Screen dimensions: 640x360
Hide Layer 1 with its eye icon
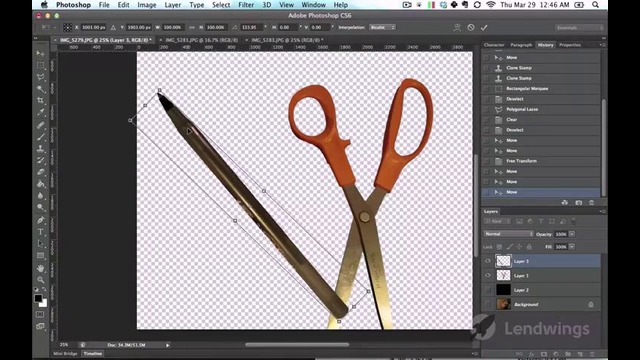[488, 276]
